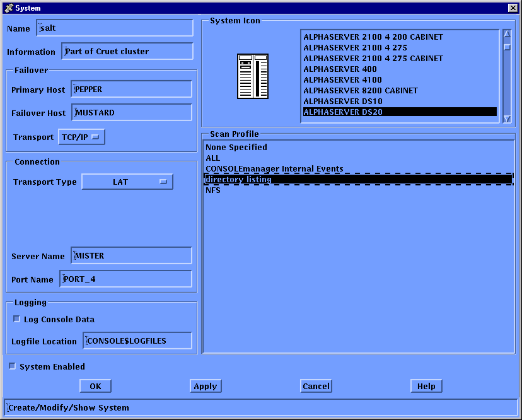Select the directory listing scan profile
The image size is (522, 420).
pos(359,179)
